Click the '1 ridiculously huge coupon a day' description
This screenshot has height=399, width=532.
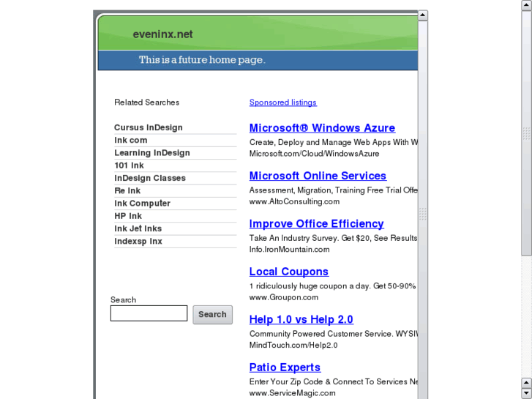tap(332, 286)
